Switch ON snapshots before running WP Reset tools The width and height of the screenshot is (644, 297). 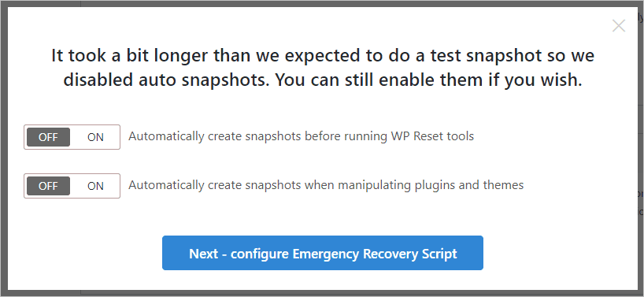(x=95, y=137)
